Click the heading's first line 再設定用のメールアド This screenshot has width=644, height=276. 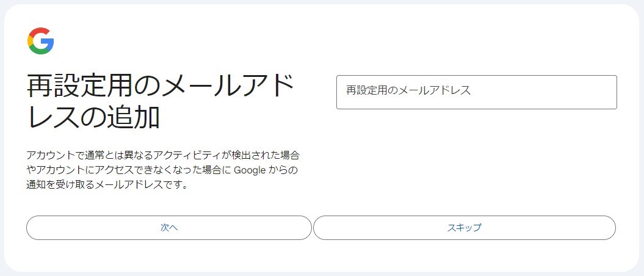pos(161,87)
